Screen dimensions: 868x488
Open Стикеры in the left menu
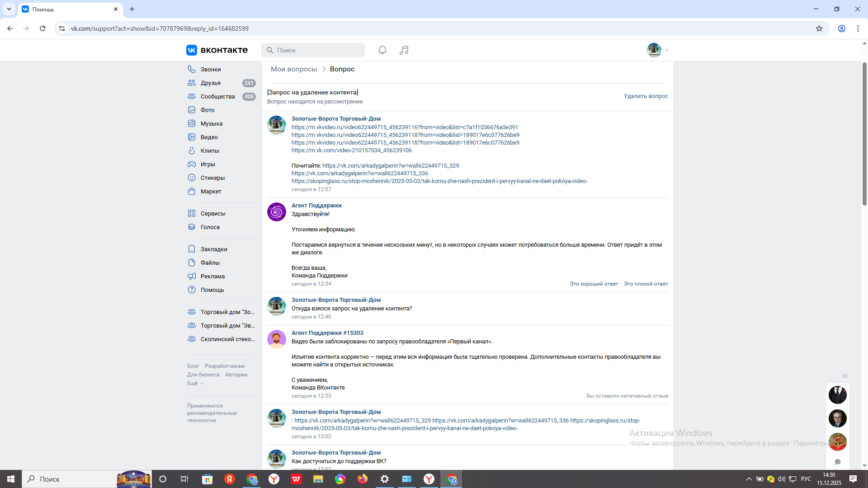coord(212,178)
